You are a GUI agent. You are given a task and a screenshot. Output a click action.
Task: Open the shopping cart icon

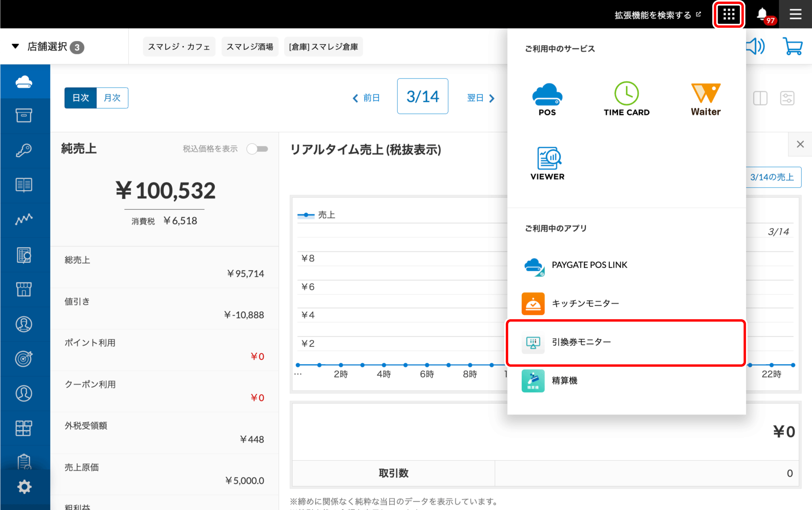(792, 46)
